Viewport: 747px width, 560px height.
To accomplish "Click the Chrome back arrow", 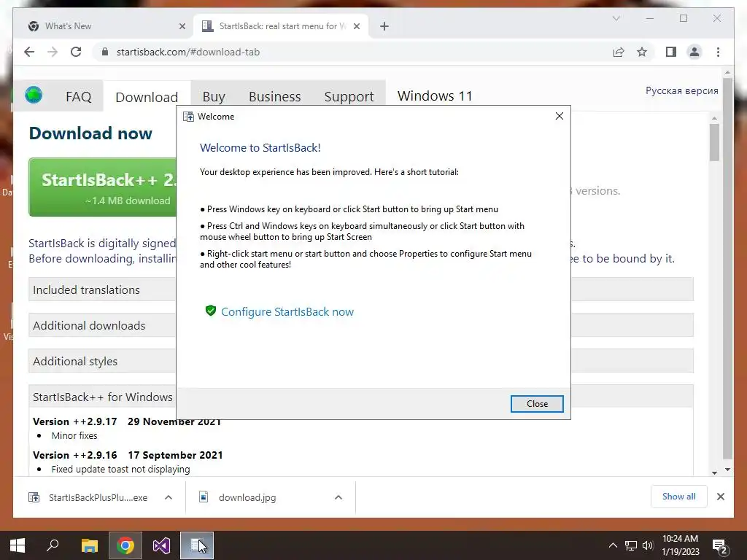I will (x=29, y=52).
